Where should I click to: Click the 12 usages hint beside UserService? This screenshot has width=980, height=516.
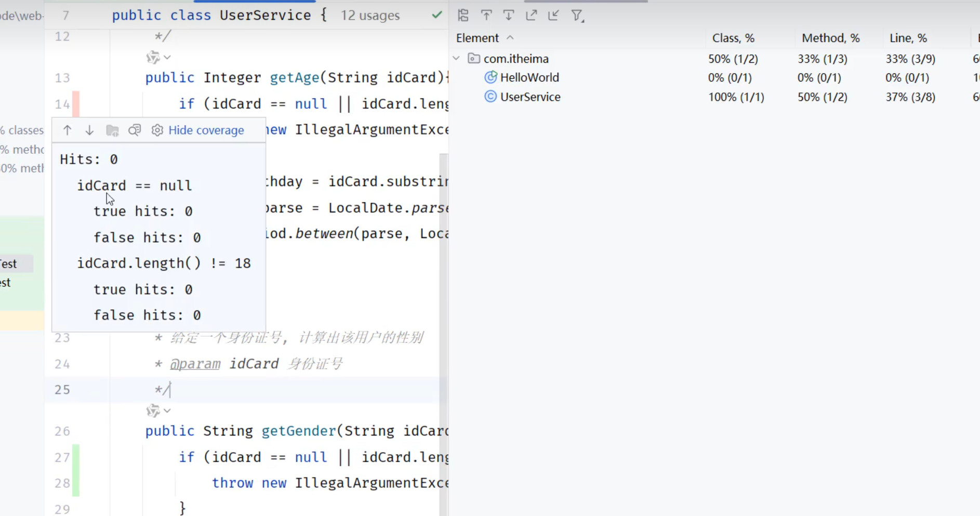(x=370, y=16)
